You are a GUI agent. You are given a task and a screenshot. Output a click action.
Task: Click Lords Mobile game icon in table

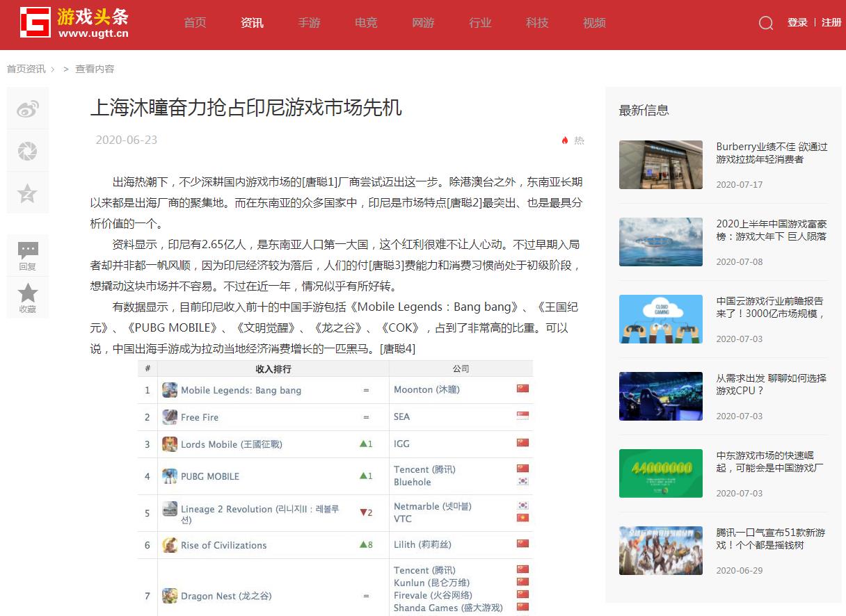(170, 444)
